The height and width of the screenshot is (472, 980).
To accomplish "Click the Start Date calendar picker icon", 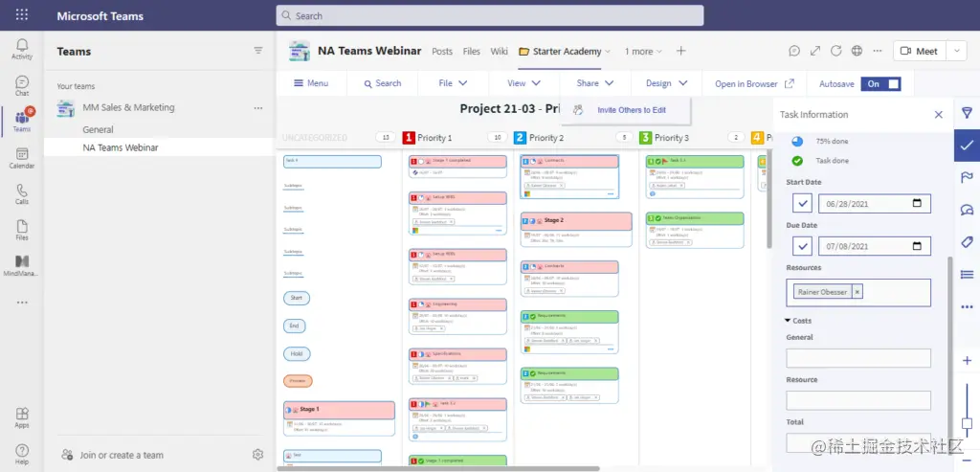I will [917, 203].
